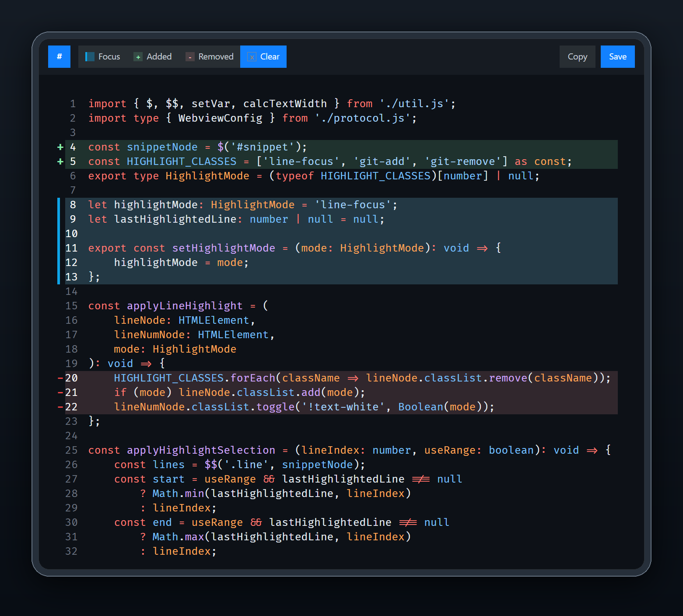Viewport: 683px width, 616px height.
Task: Click 'typeof' keyword on line 6
Action: (294, 176)
